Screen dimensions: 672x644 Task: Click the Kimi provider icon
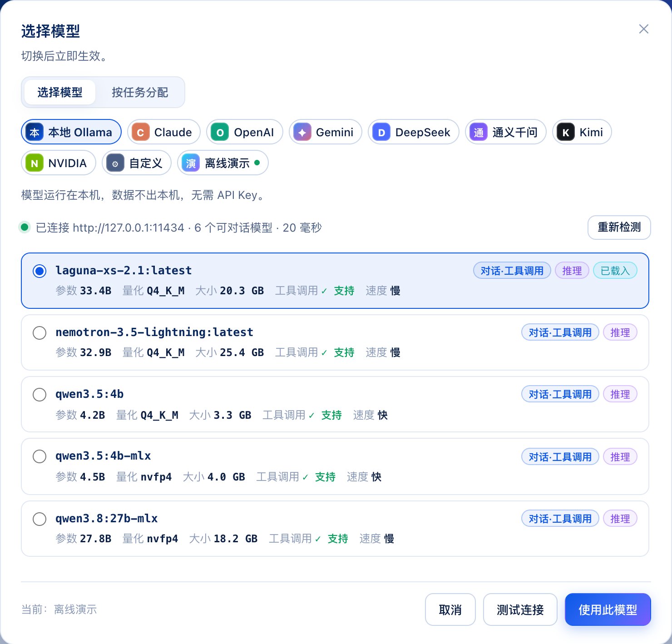(566, 132)
